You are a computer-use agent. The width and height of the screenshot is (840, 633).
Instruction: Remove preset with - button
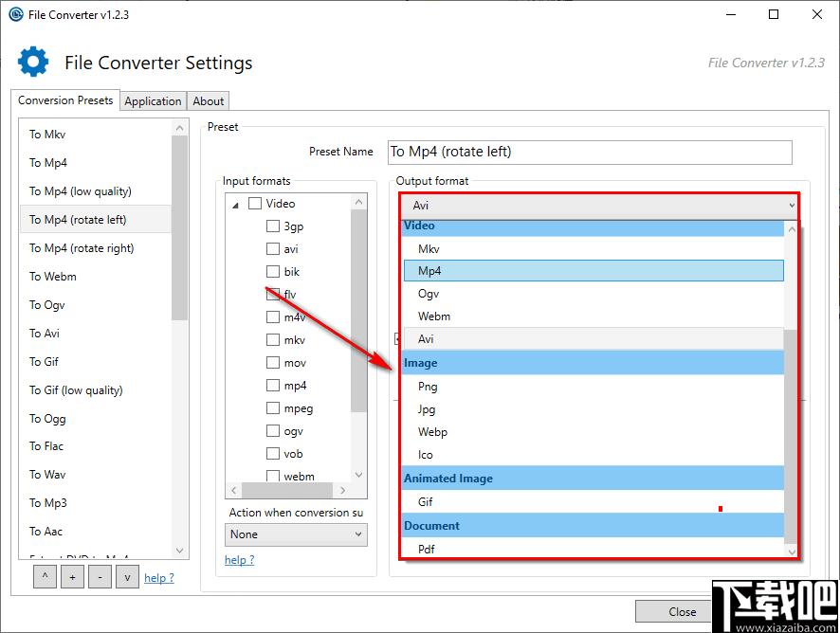(x=100, y=577)
